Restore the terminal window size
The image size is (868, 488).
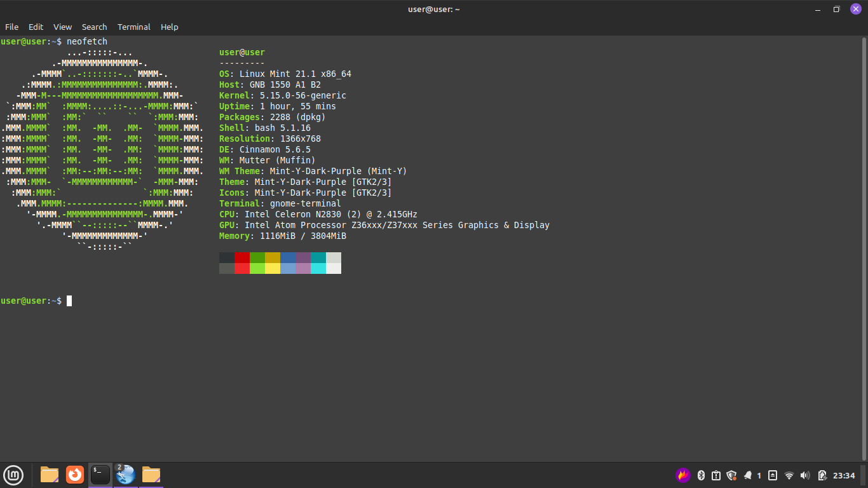pyautogui.click(x=837, y=9)
